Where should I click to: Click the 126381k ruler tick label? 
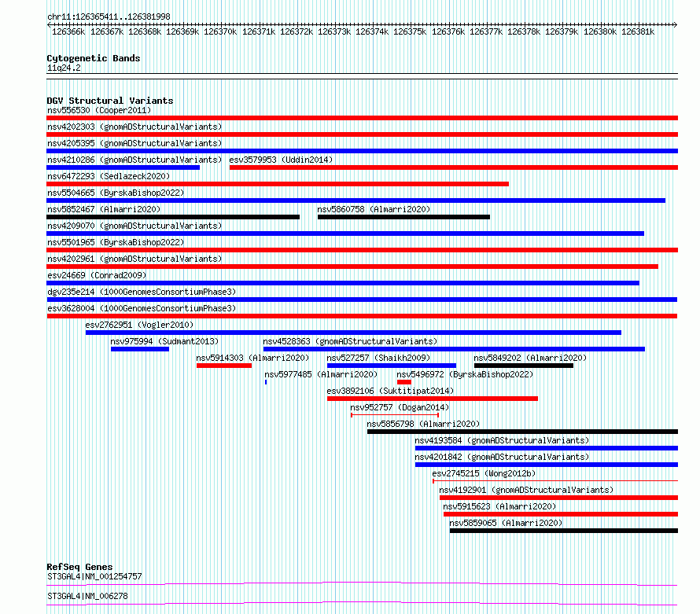click(638, 31)
